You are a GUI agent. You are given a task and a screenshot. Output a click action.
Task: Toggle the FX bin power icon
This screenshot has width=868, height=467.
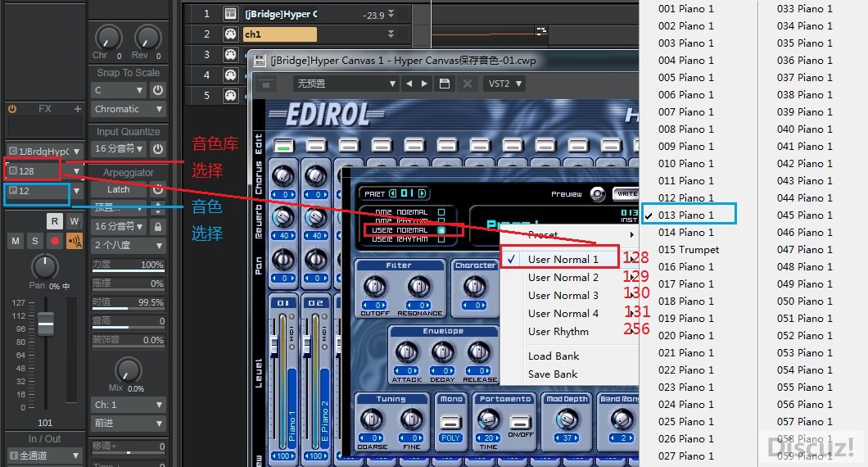[x=12, y=109]
